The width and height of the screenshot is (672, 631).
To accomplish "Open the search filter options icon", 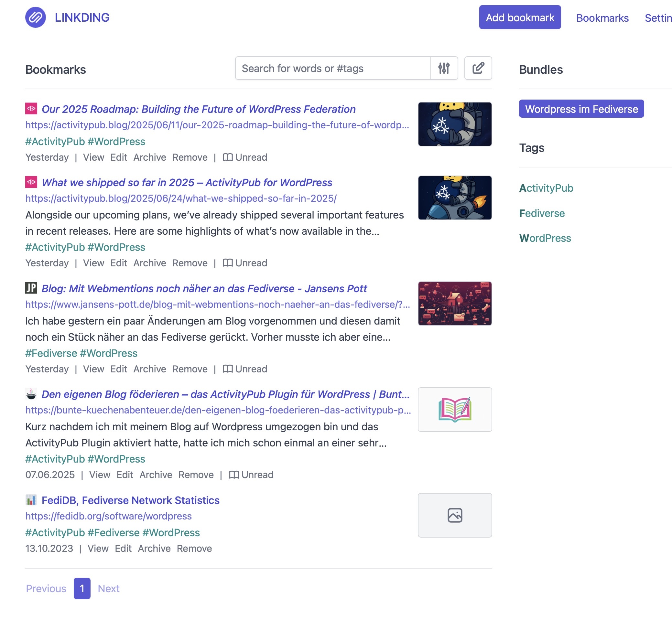I will coord(444,68).
